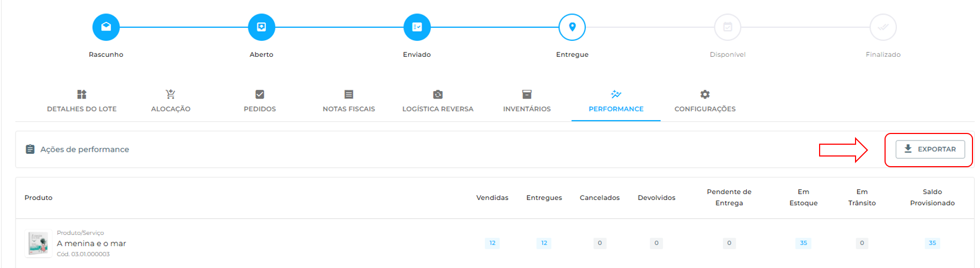
Task: Go to the NOTAS FISCAIS tab
Action: tap(349, 109)
